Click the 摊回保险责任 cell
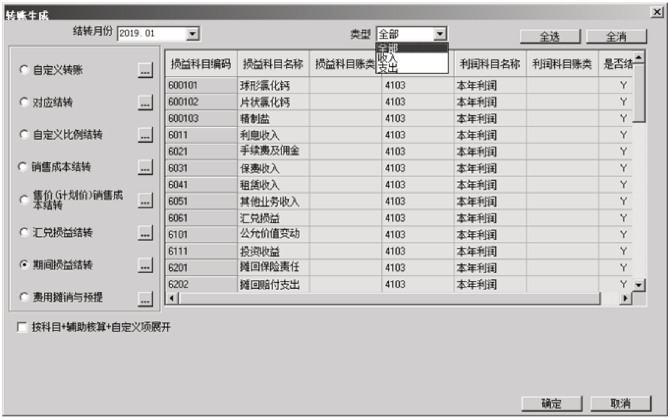 (x=273, y=268)
